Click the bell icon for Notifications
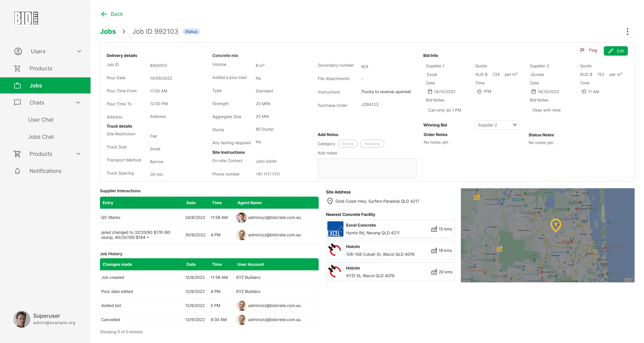 pos(17,171)
